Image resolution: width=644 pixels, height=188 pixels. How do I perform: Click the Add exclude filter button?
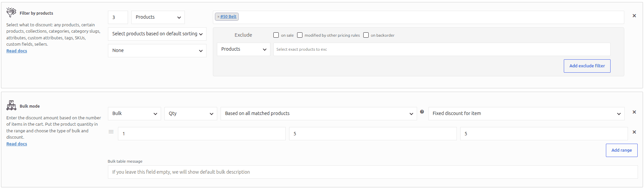pos(587,66)
